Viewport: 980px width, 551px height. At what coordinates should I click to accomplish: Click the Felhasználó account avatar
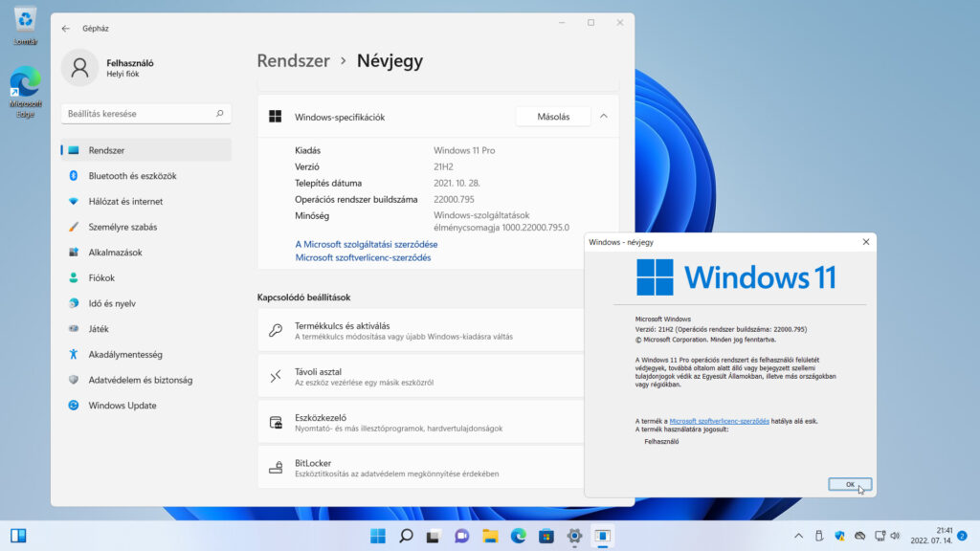click(79, 67)
